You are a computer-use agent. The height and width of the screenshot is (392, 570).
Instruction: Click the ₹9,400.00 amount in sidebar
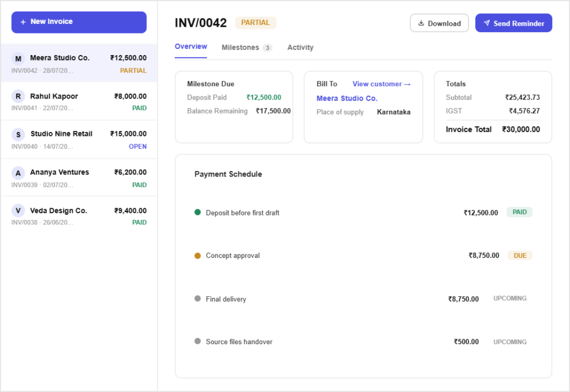(130, 210)
